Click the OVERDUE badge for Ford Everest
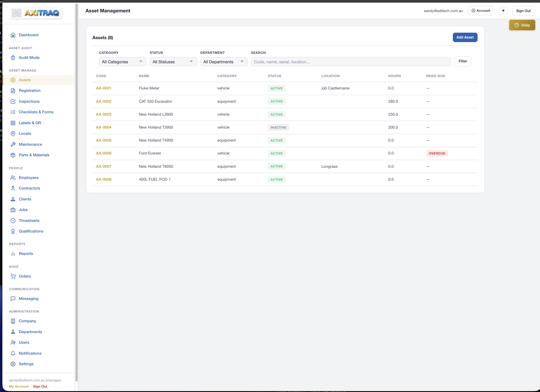The image size is (540, 392). pyautogui.click(x=437, y=153)
